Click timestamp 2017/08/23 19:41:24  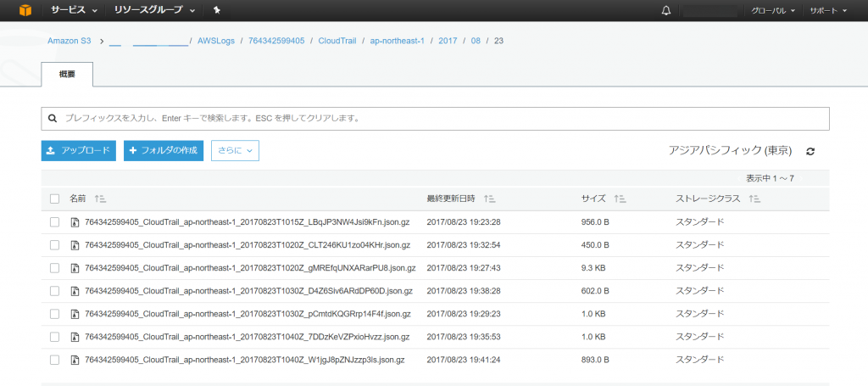click(x=464, y=360)
